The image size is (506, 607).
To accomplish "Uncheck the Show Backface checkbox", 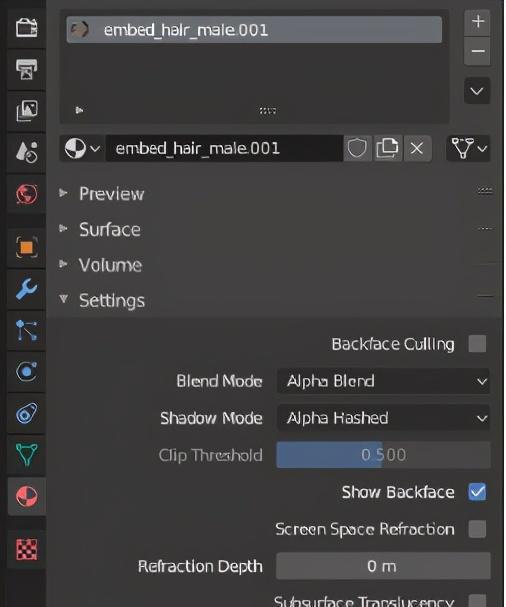I will coord(477,492).
